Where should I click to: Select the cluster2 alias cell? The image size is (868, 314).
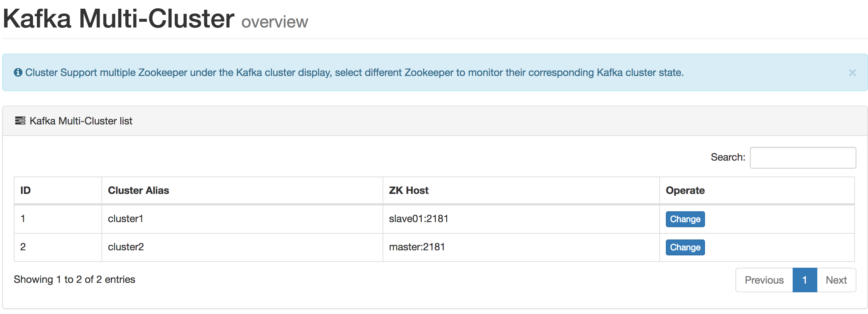[242, 247]
